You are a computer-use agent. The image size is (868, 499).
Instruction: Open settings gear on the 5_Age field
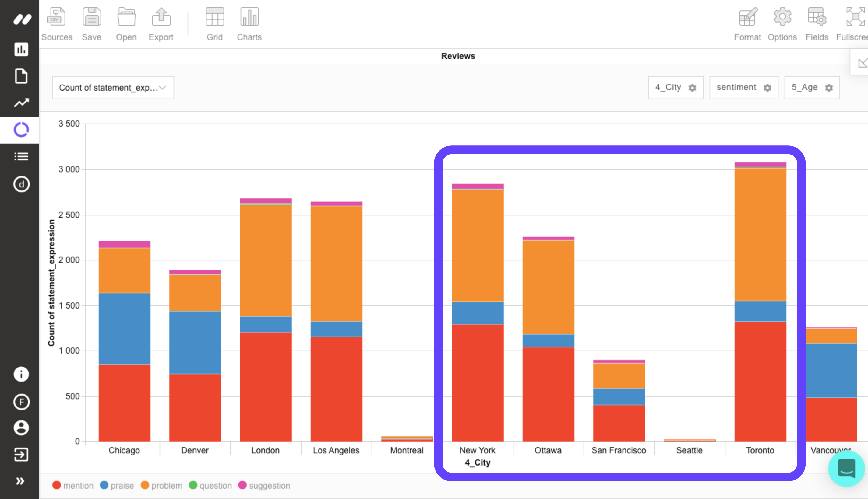coord(829,88)
